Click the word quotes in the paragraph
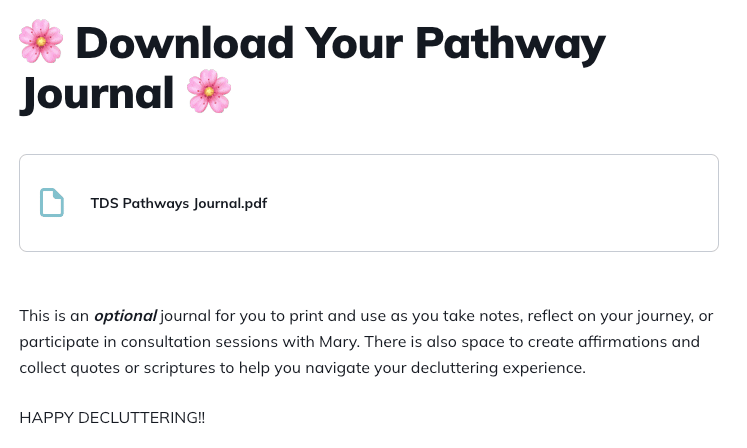 click(x=95, y=368)
